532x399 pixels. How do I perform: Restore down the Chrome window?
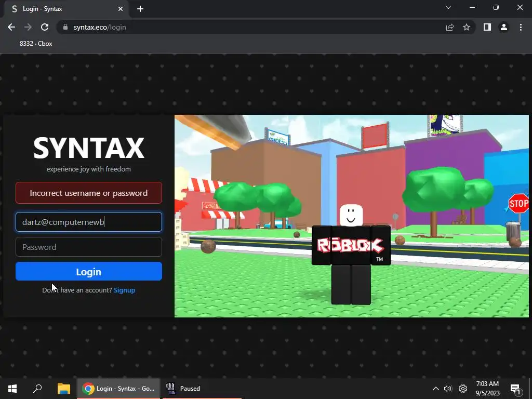(496, 7)
